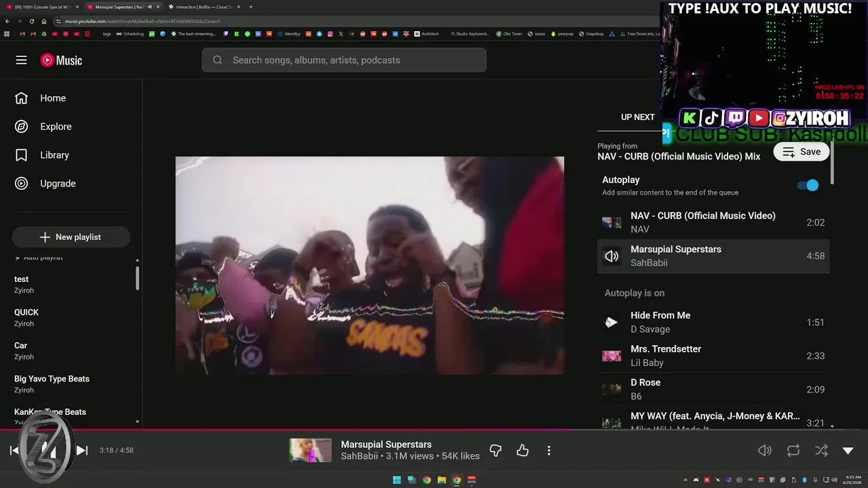
Task: Open more actions three-dot menu
Action: tap(549, 451)
